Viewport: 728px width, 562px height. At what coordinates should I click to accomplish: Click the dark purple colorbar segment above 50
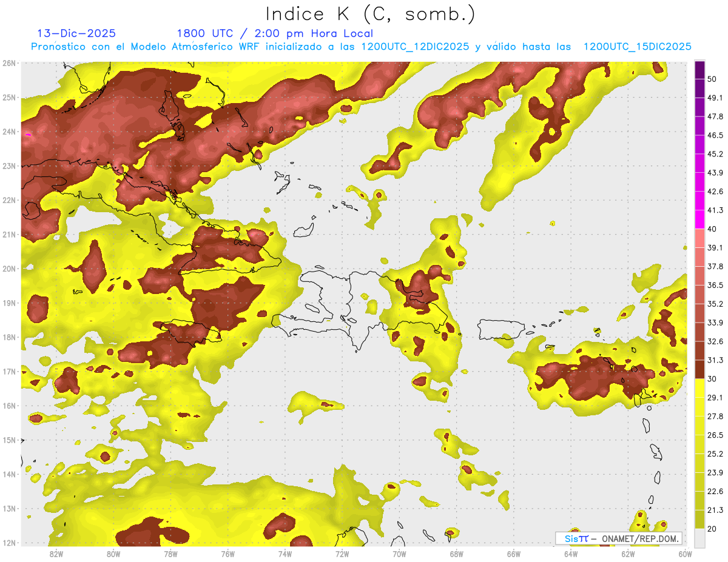[699, 70]
